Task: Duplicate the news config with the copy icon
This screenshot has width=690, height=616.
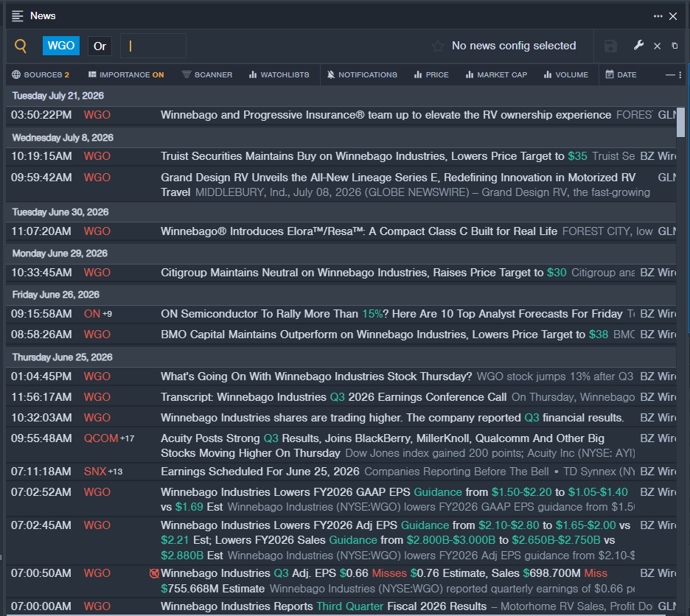Action: [x=675, y=46]
